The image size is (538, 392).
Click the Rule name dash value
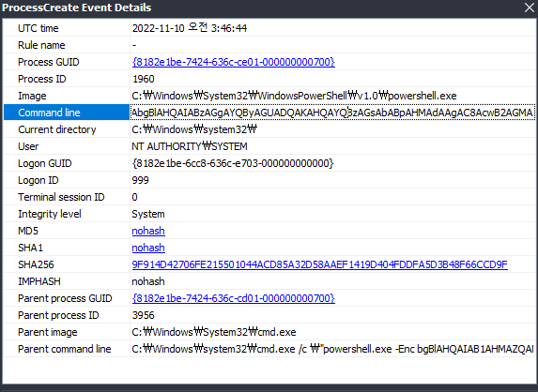click(x=134, y=45)
